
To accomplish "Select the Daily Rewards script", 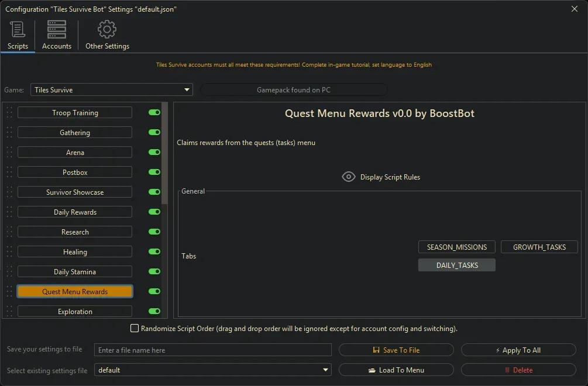I will (75, 212).
